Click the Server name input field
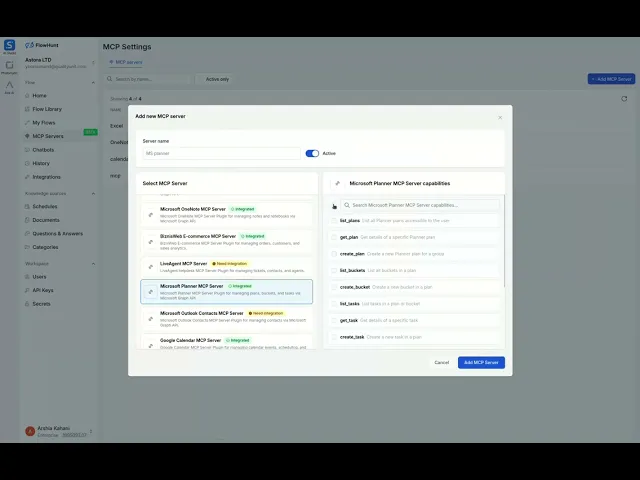This screenshot has height=480, width=640. click(222, 153)
